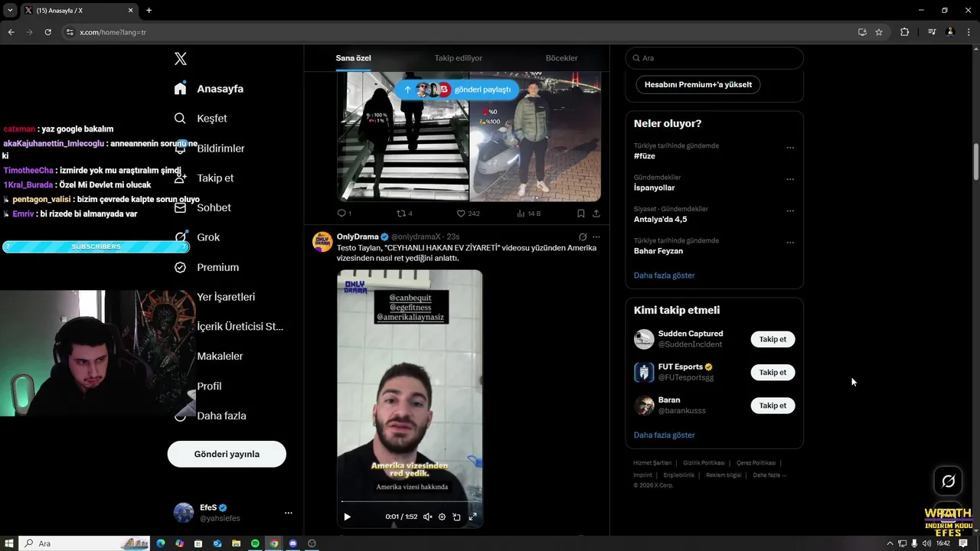Open Yer İşaretleri bookmarks

[x=226, y=297]
